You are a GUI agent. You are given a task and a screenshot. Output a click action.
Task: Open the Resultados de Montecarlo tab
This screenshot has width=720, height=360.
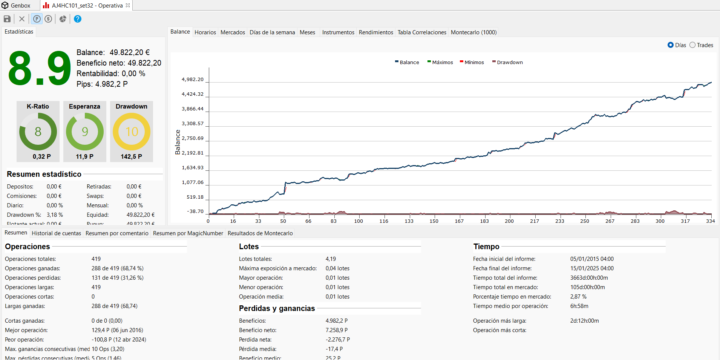260,233
